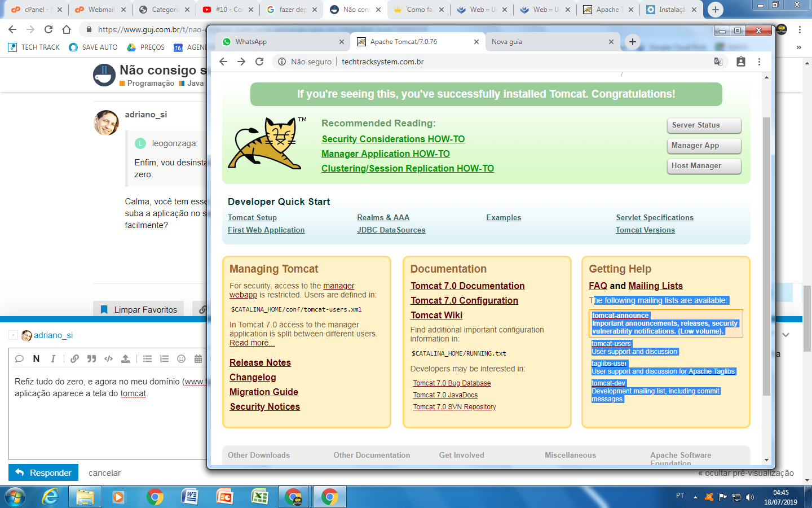Screen dimensions: 812x508
Task: Open the JDBC DataSources link
Action: pos(391,230)
